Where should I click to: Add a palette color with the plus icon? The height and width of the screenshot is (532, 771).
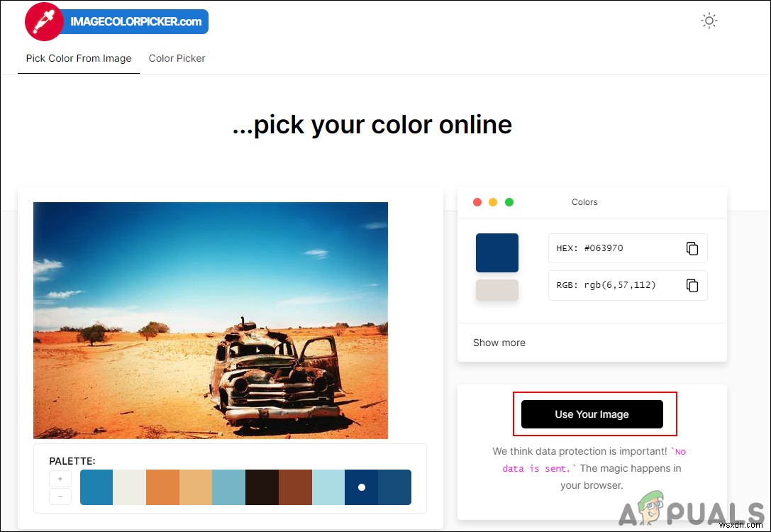(x=60, y=478)
